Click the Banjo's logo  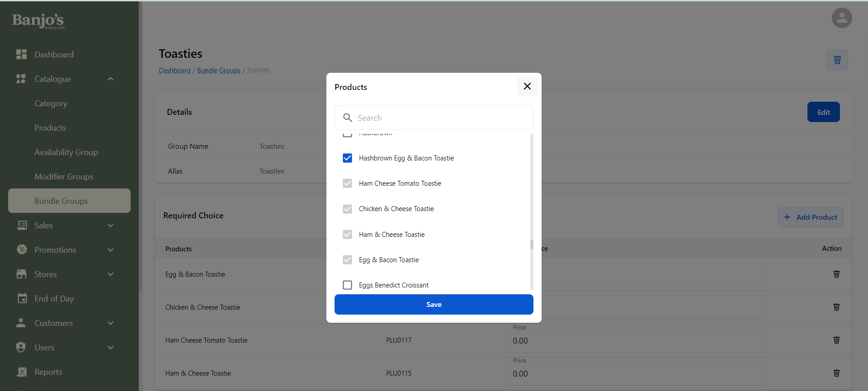38,21
